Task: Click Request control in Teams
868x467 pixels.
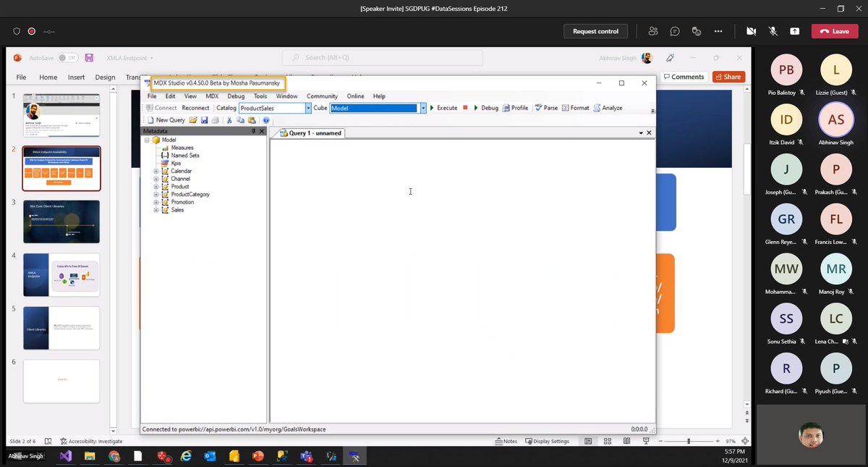Action: coord(595,31)
